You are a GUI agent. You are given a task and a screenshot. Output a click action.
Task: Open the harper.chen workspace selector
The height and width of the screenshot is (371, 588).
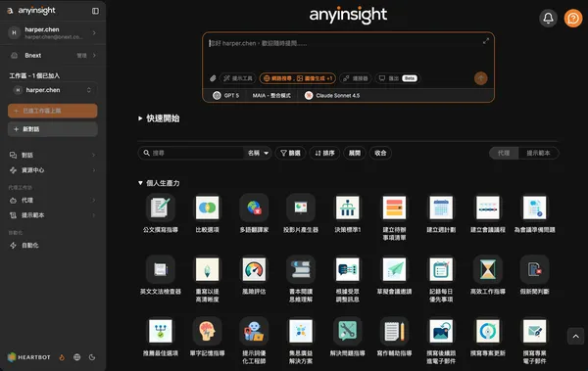click(53, 90)
